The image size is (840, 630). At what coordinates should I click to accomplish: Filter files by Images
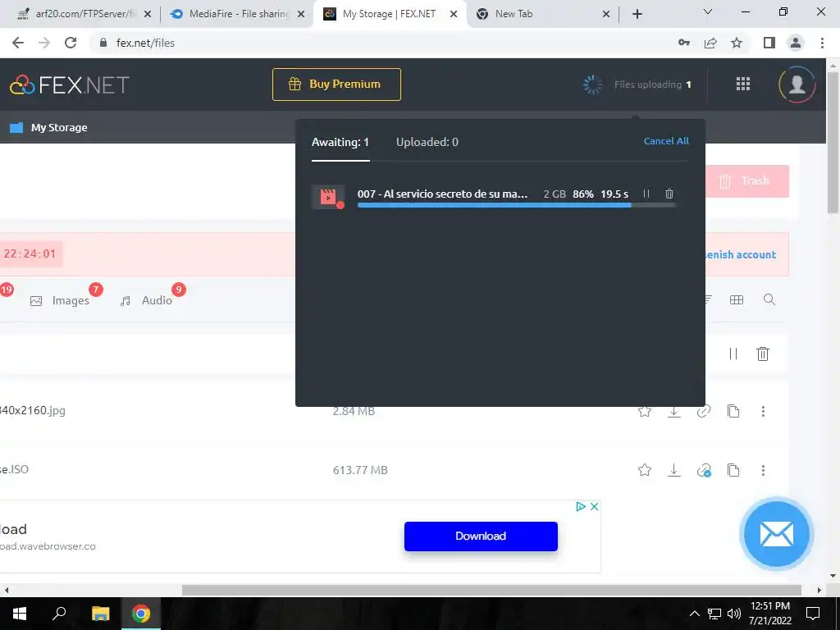(59, 300)
